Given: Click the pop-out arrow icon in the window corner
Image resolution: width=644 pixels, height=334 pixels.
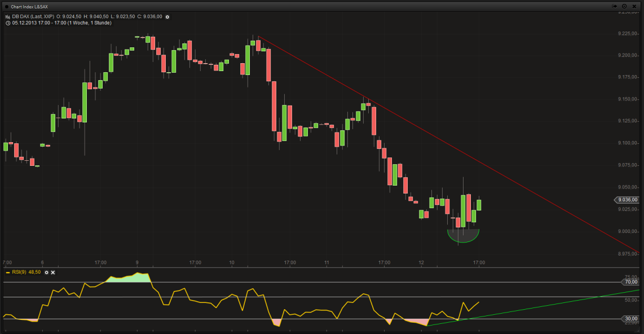Looking at the screenshot, I should pyautogui.click(x=614, y=6).
